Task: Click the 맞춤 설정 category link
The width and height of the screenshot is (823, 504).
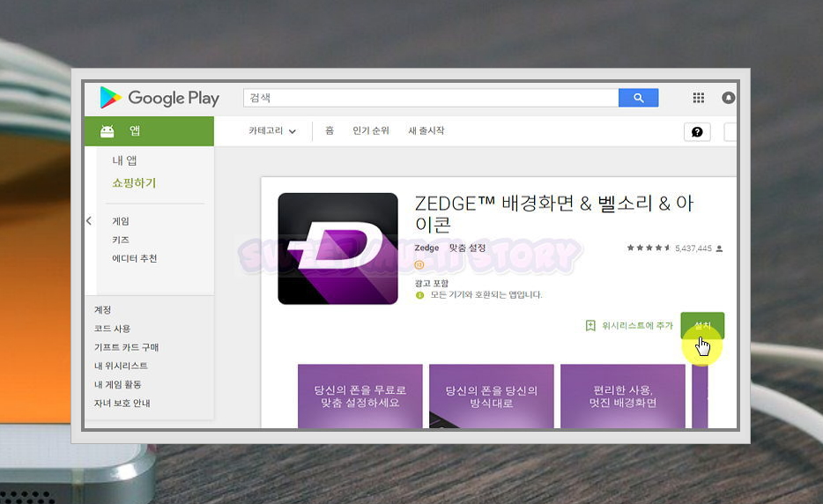Action: [x=467, y=248]
